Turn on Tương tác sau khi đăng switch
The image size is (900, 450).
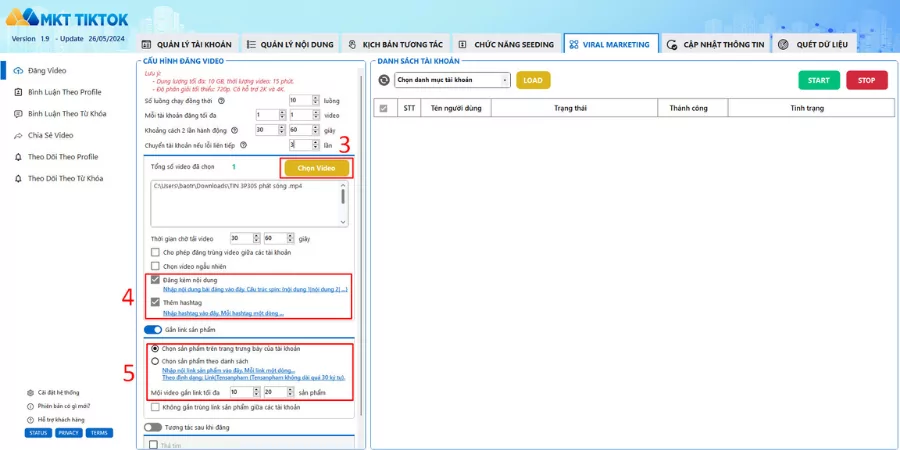153,428
